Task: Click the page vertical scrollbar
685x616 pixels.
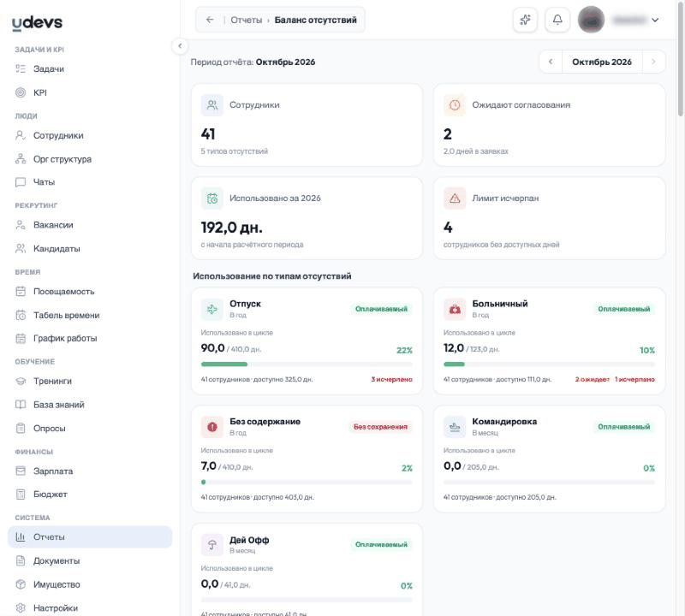Action: 680,61
